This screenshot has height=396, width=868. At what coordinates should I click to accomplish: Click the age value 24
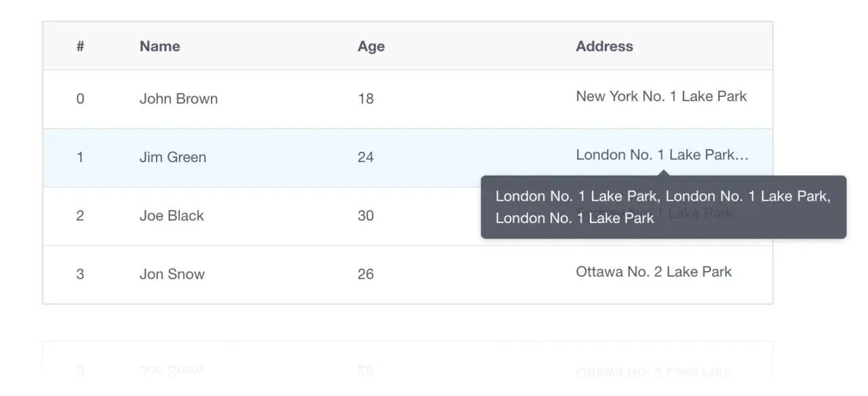[366, 157]
